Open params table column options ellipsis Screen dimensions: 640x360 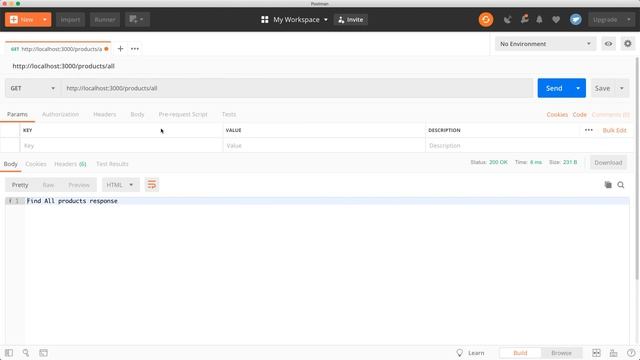[589, 130]
